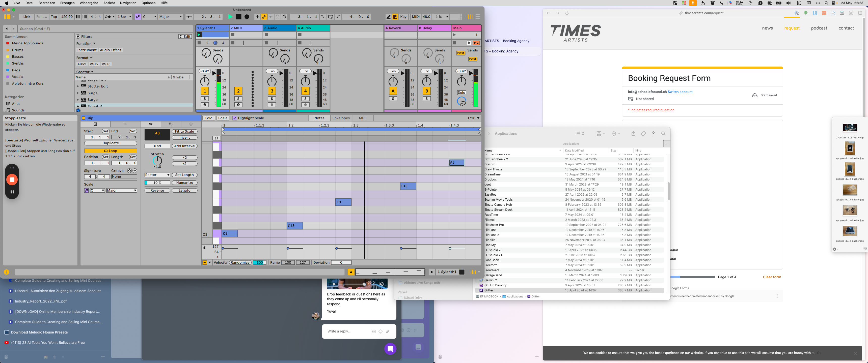Click the pause icon on floating recorder
Screen dimensions: 868x363
(12, 192)
